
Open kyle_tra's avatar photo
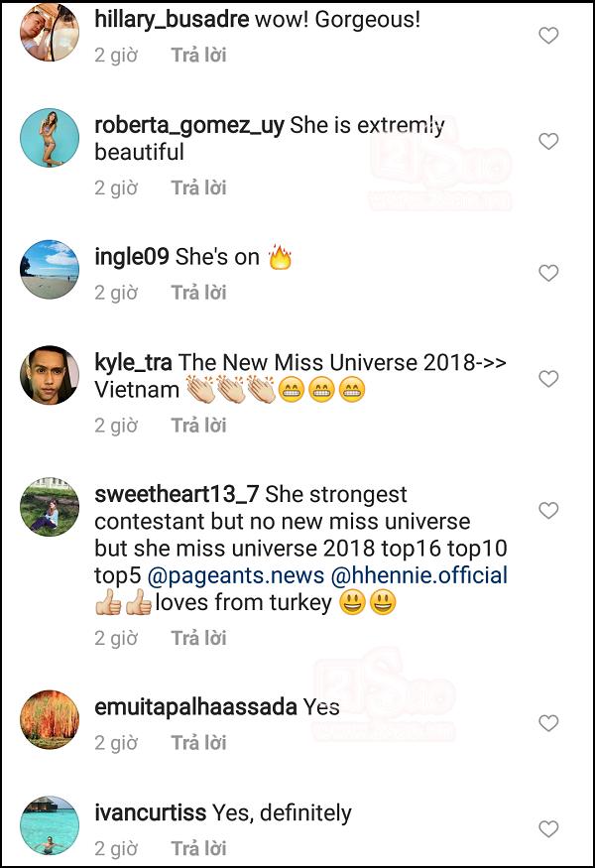point(50,375)
